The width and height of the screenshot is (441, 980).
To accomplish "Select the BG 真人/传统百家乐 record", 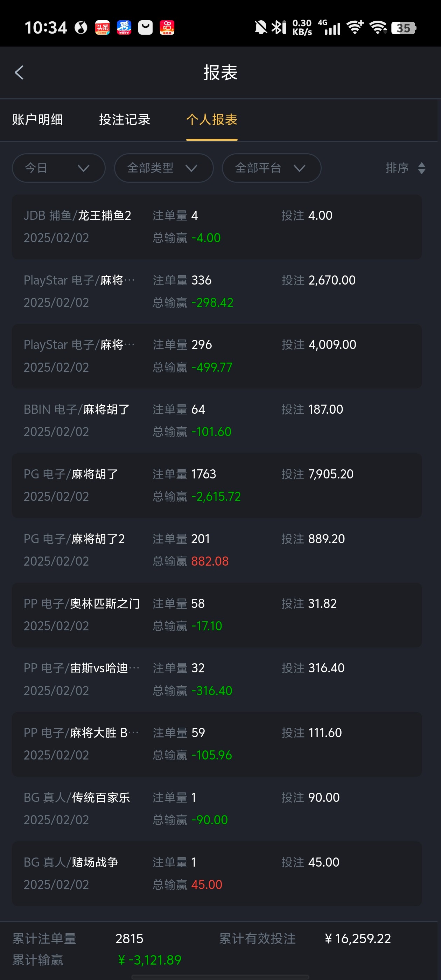I will (x=217, y=808).
